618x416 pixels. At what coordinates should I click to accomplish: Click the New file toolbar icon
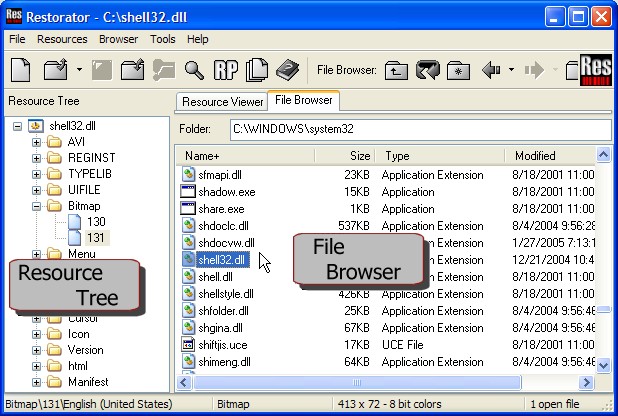pos(20,70)
